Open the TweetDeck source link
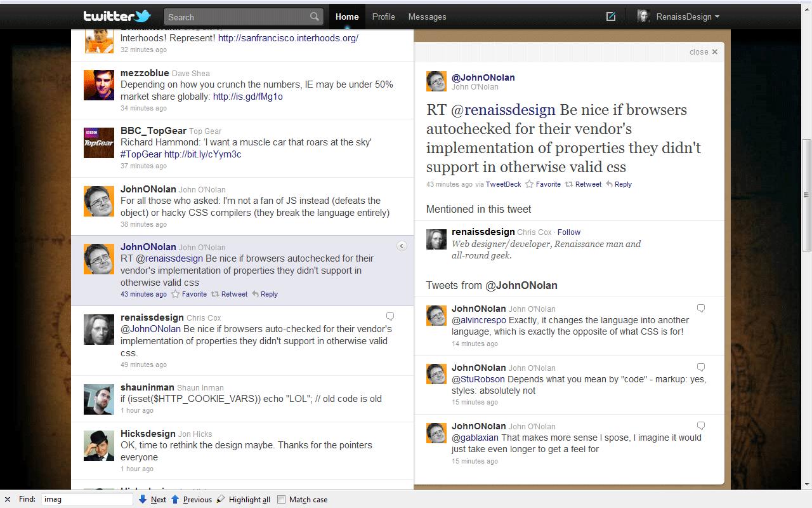Screen dimensions: 812x508 [503, 184]
